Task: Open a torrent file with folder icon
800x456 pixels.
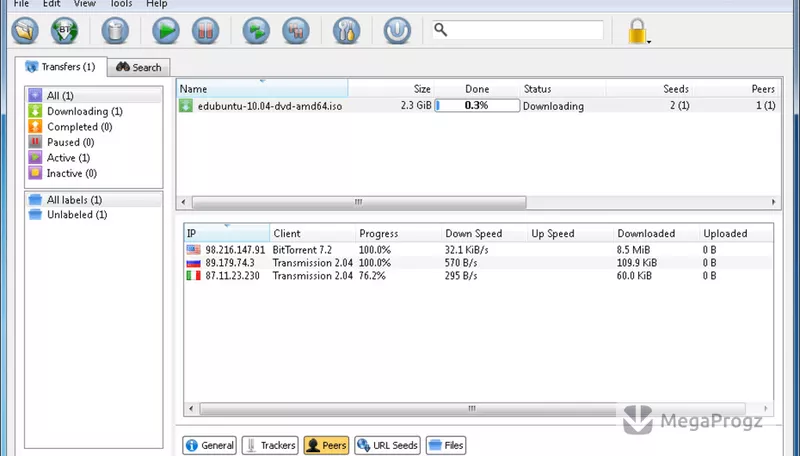Action: pos(25,31)
